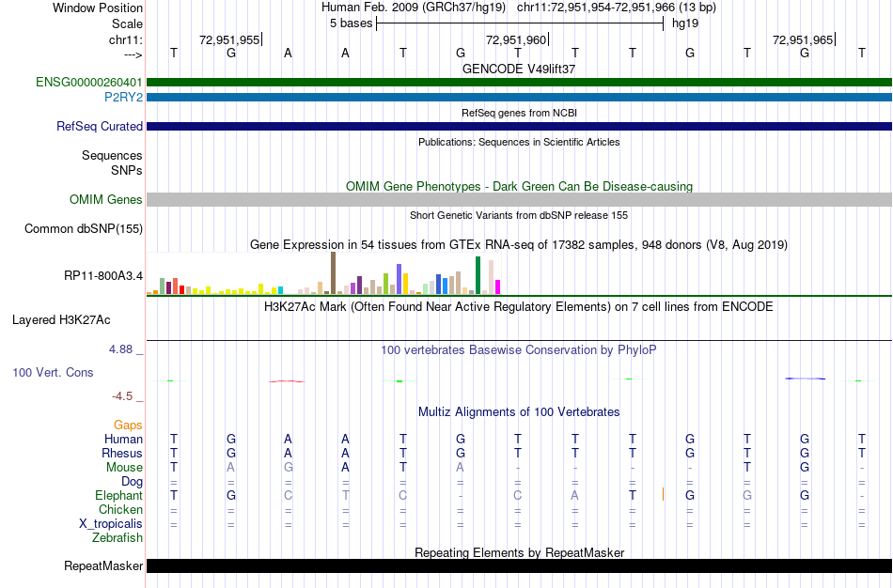
Task: Click the red PhyloP conservation mark
Action: (287, 380)
